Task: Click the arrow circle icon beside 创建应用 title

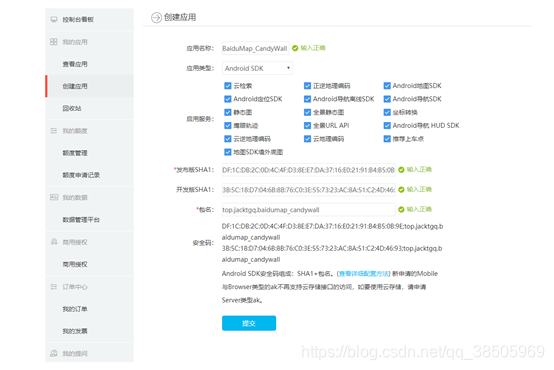Action: coord(156,17)
